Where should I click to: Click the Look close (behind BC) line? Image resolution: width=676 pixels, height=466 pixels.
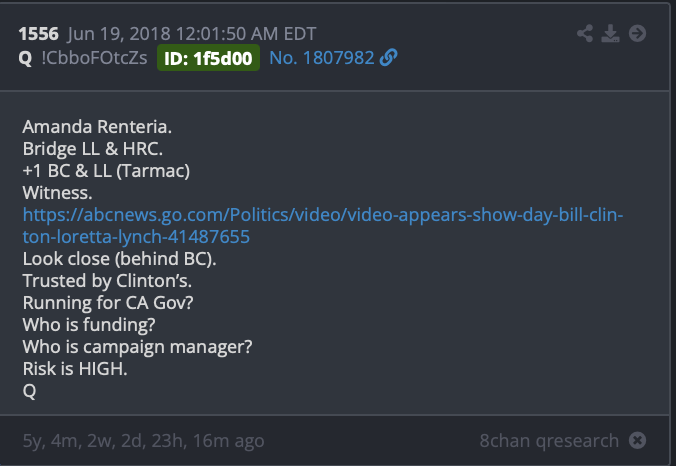pos(119,259)
